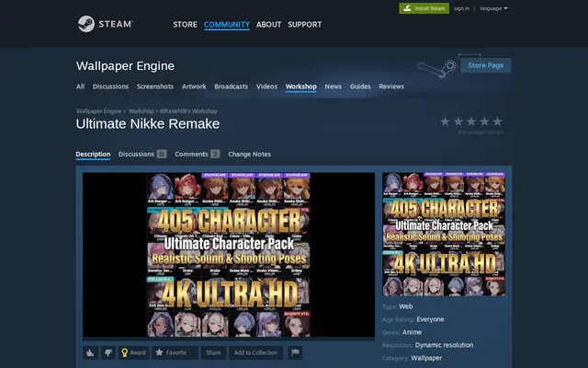Click the sign in link
The width and height of the screenshot is (588, 368).
coord(461,8)
